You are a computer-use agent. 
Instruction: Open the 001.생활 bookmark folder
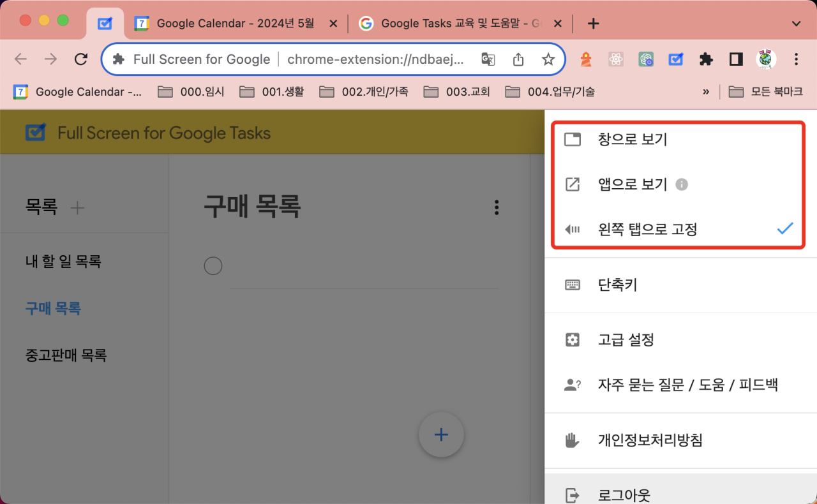[271, 92]
